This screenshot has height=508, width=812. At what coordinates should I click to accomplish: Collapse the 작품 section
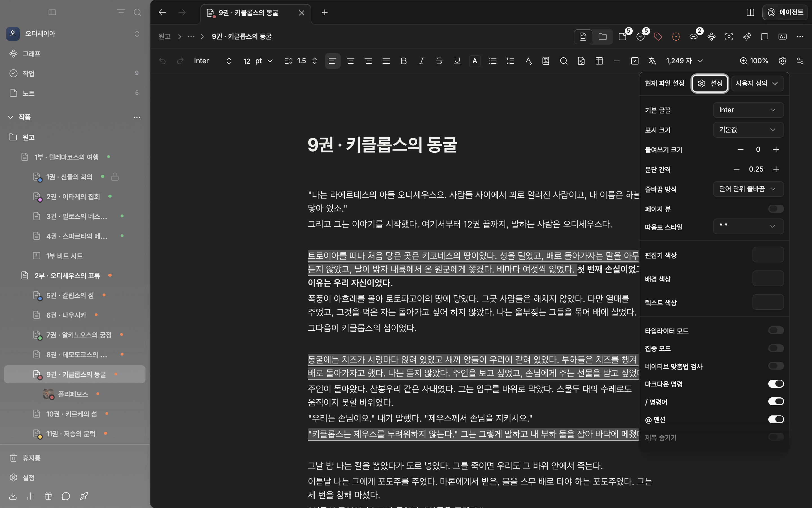coord(11,117)
